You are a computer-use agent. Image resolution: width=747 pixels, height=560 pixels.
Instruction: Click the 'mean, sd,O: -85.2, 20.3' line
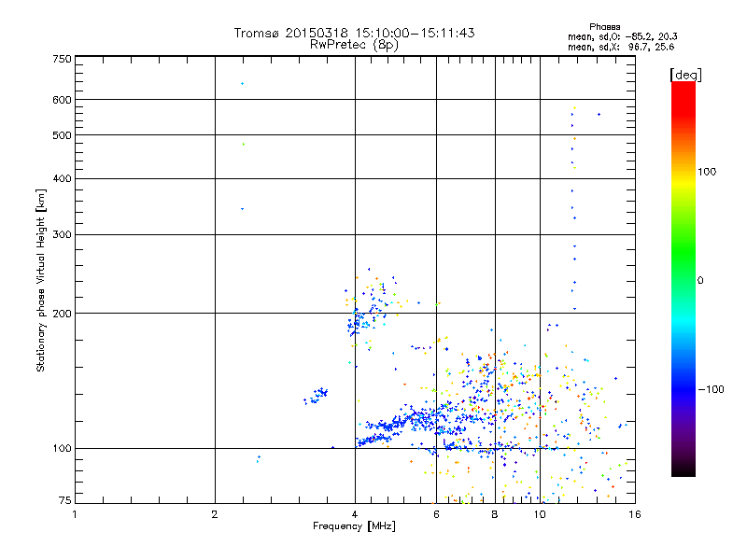623,36
